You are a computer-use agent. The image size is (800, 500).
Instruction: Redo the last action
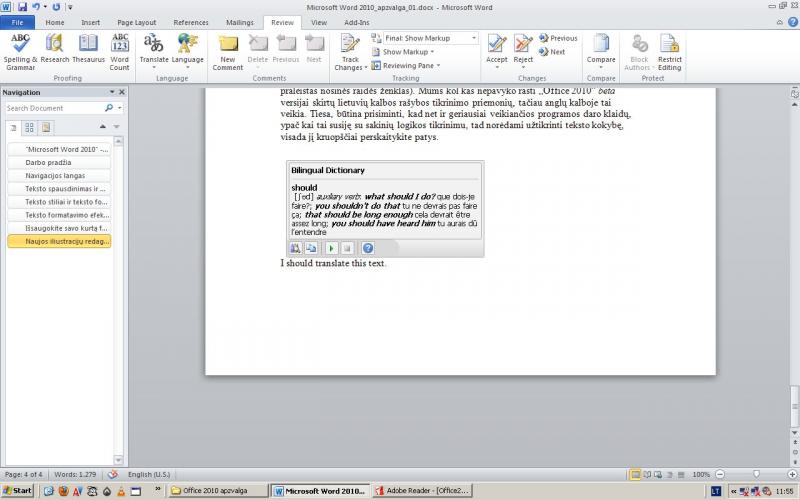coord(56,7)
